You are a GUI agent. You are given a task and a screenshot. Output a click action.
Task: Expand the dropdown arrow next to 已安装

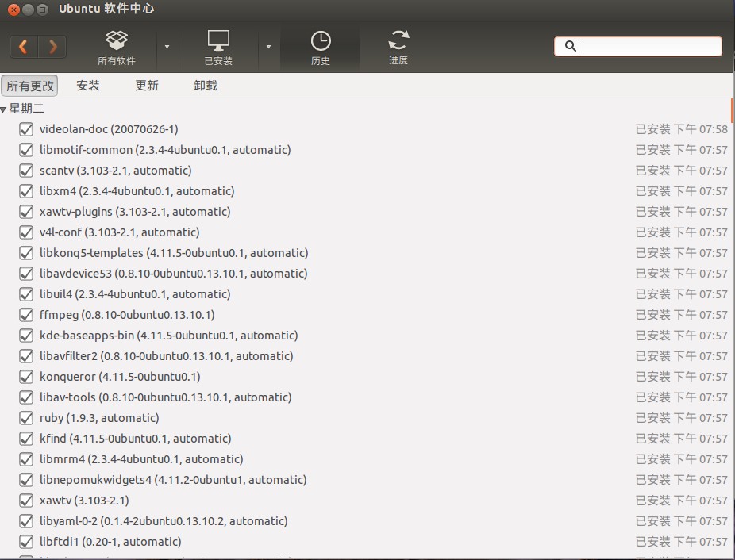pyautogui.click(x=268, y=47)
